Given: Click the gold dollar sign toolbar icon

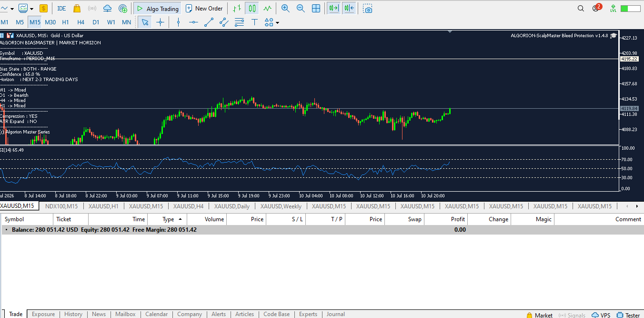Looking at the screenshot, I should pos(43,8).
